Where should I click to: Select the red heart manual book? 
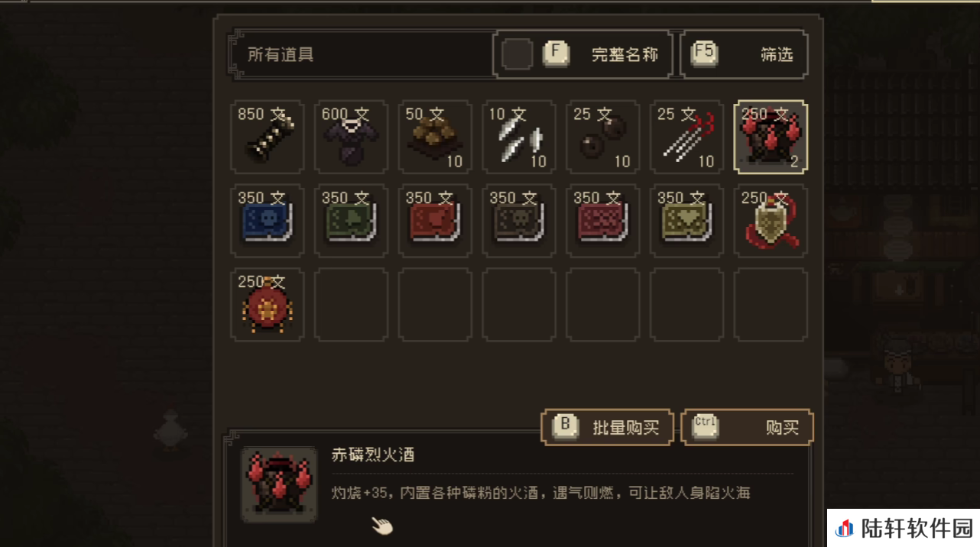[x=435, y=221]
